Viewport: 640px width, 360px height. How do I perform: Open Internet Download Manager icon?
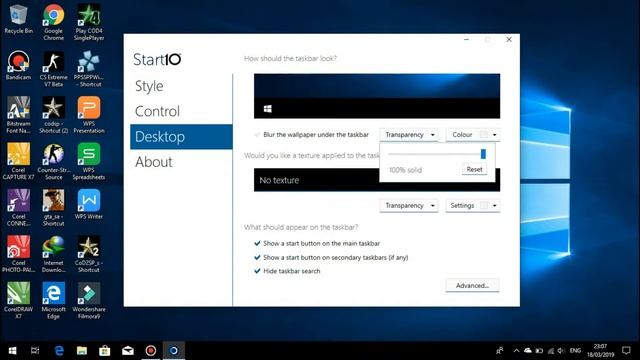(x=53, y=254)
